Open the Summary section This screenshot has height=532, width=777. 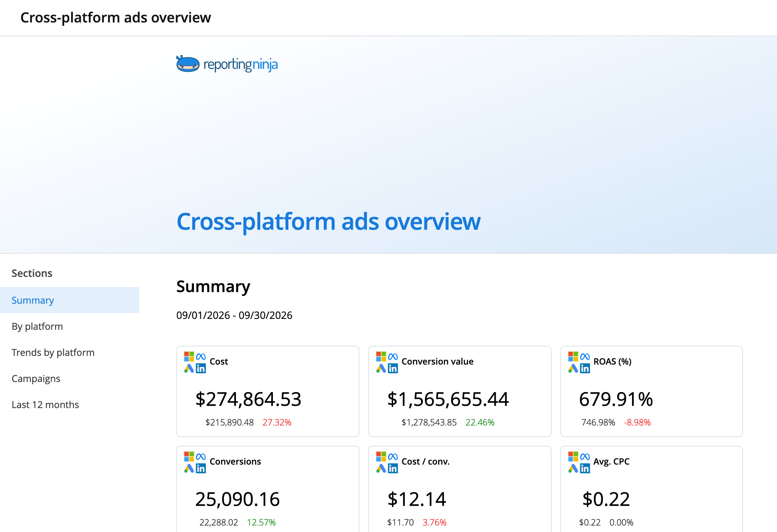70,300
